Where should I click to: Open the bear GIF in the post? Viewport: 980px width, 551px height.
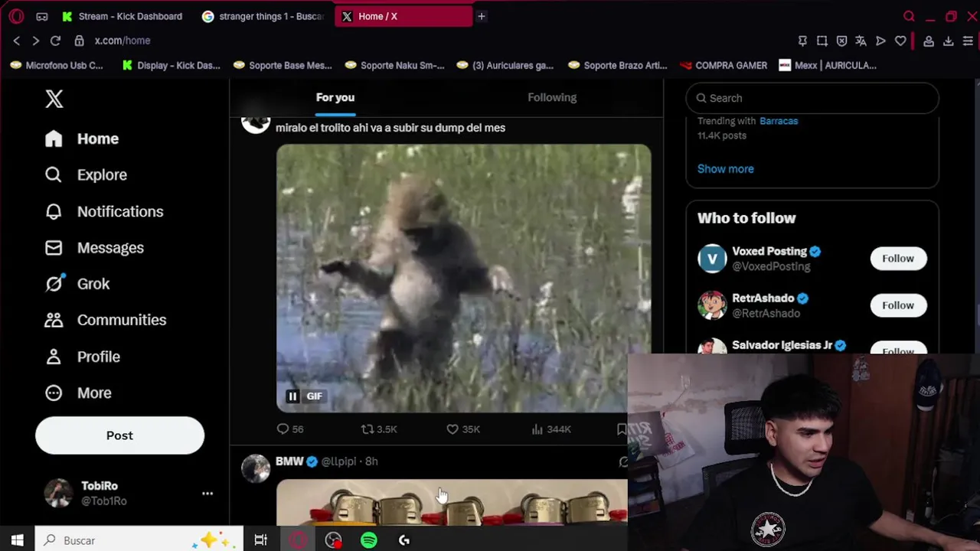463,279
